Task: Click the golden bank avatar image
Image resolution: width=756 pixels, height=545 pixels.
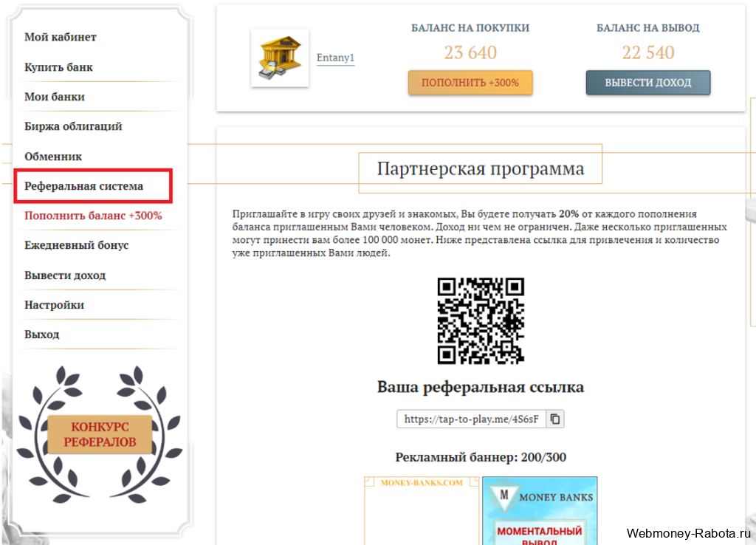Action: [280, 58]
